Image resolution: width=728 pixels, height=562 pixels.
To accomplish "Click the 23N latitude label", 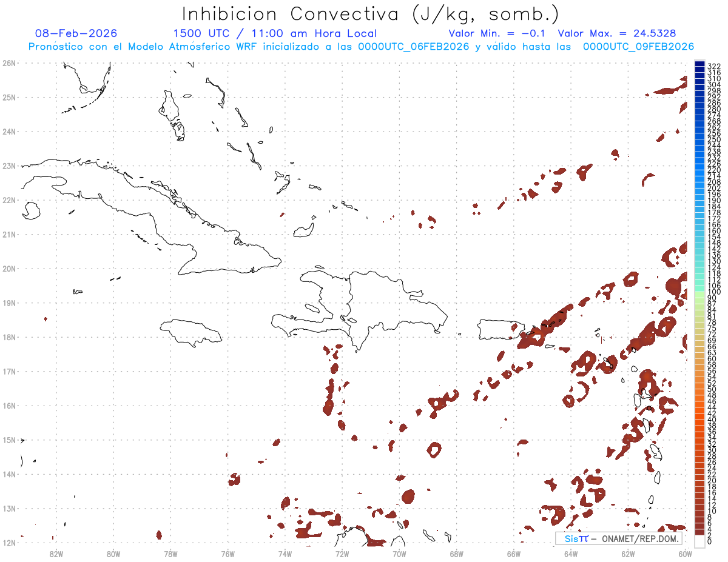I will click(x=8, y=166).
